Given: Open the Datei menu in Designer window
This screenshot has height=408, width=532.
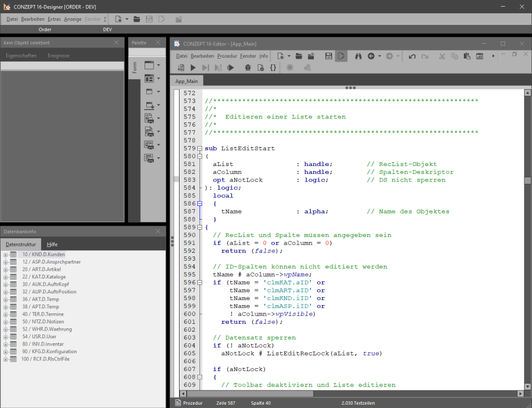Looking at the screenshot, I should 12,19.
